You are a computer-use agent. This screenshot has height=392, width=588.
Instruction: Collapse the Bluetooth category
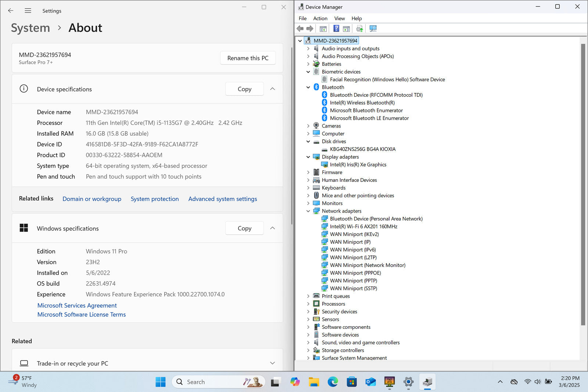[x=308, y=87]
